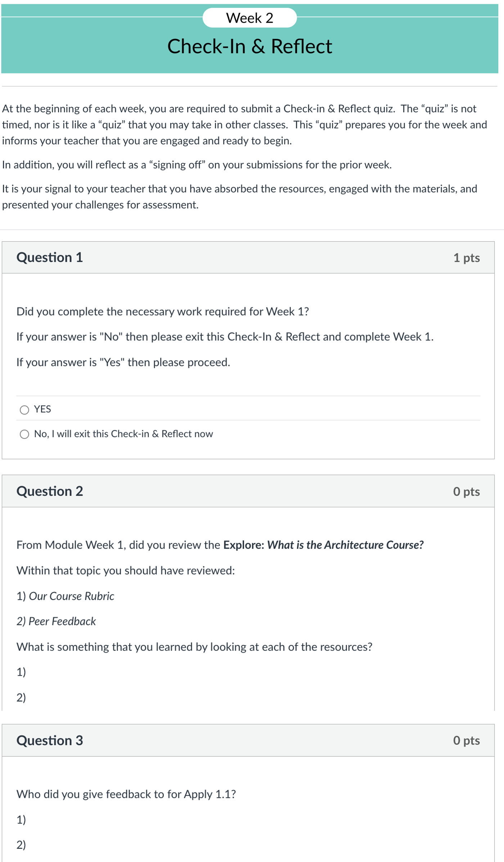504x862 pixels.
Task: Click the Check-In & Reflect banner title
Action: coord(250,46)
